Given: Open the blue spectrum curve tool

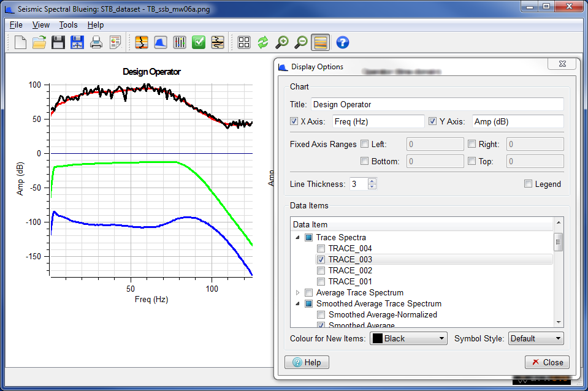Looking at the screenshot, I should (159, 42).
